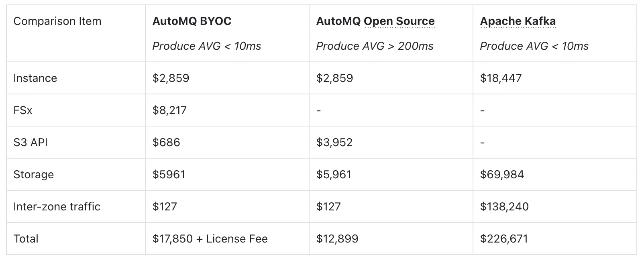The image size is (644, 261).
Task: Select the "S3 API" row label
Action: pyautogui.click(x=30, y=142)
